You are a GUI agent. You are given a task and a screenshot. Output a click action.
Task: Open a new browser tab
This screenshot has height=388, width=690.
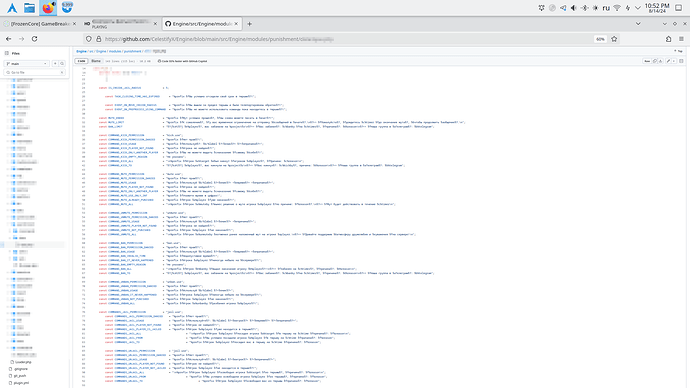(250, 24)
